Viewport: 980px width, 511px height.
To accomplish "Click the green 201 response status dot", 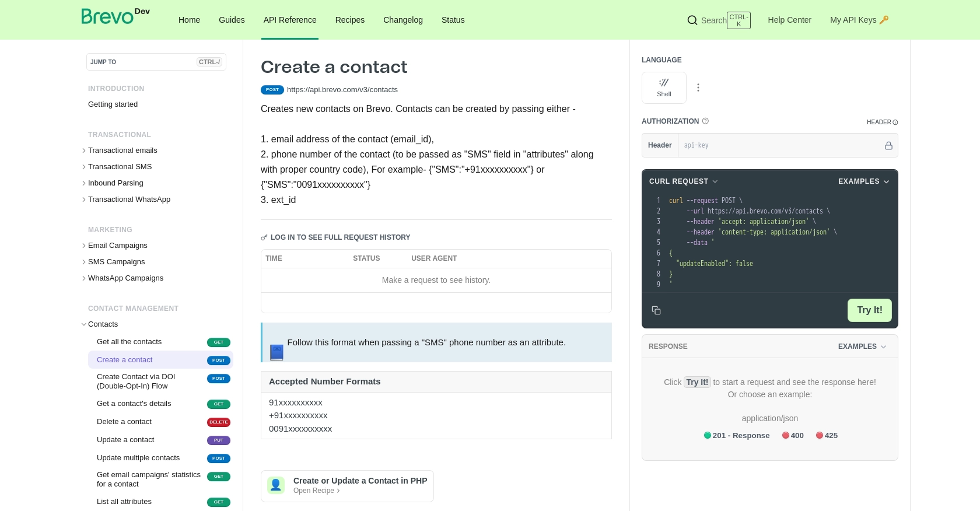I will coord(708,435).
